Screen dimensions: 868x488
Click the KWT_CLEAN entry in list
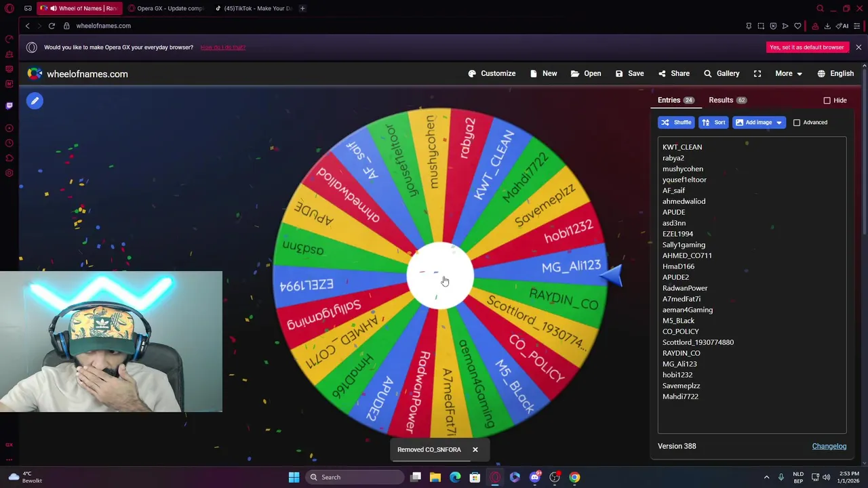point(682,147)
